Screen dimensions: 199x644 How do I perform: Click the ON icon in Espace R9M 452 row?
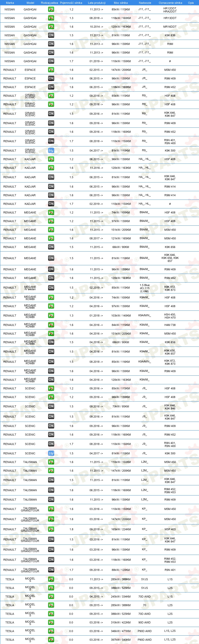(51, 87)
